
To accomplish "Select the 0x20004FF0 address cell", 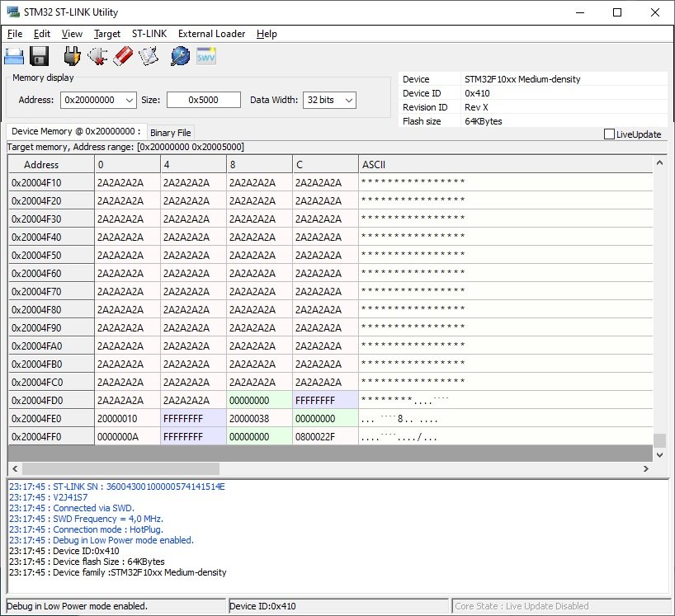I will (x=51, y=436).
